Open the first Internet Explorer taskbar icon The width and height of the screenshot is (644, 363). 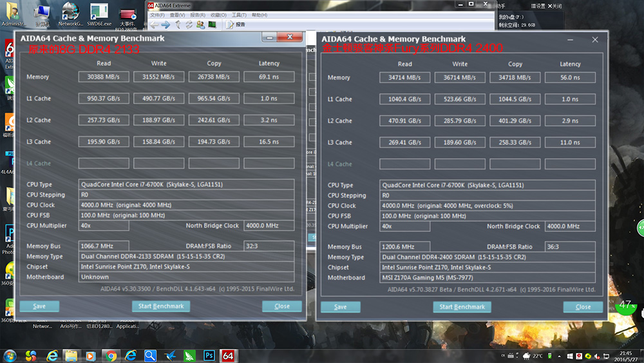tap(52, 356)
